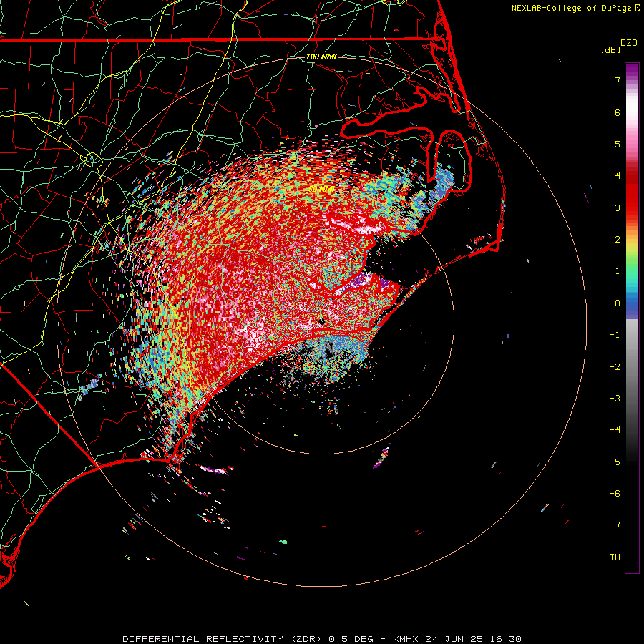
Task: Click the DZD product label above the scale
Action: click(x=629, y=43)
